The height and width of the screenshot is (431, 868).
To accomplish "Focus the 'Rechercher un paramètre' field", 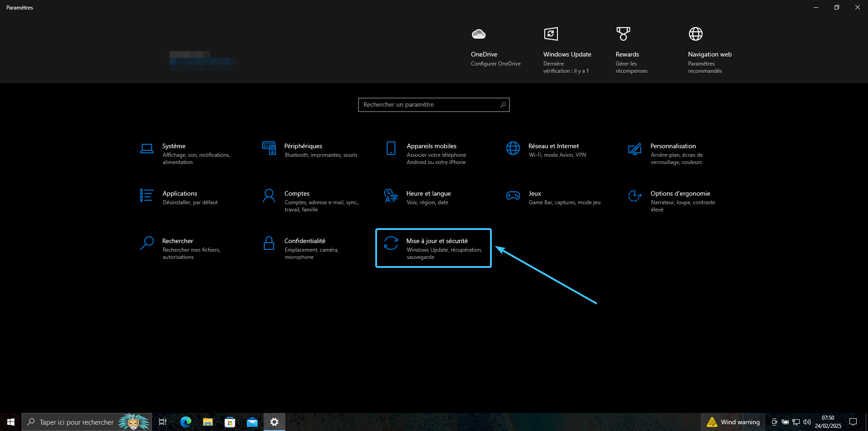I will (x=434, y=105).
